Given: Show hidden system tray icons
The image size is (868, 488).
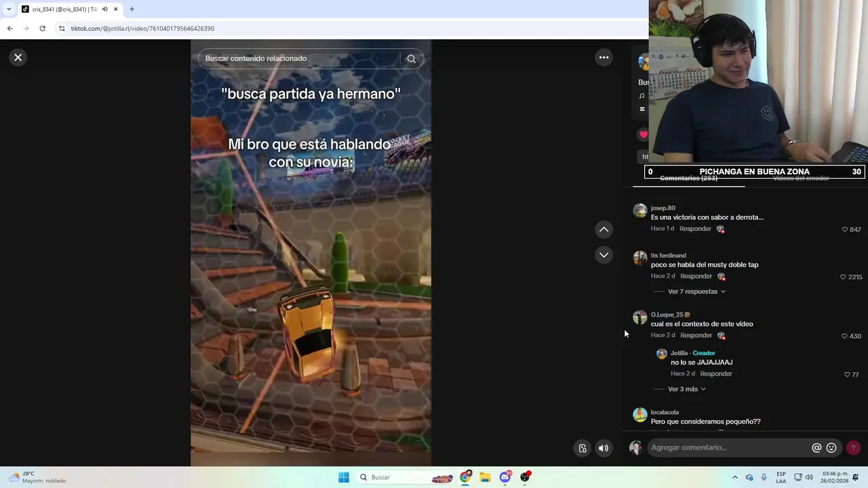Looking at the screenshot, I should click(734, 477).
